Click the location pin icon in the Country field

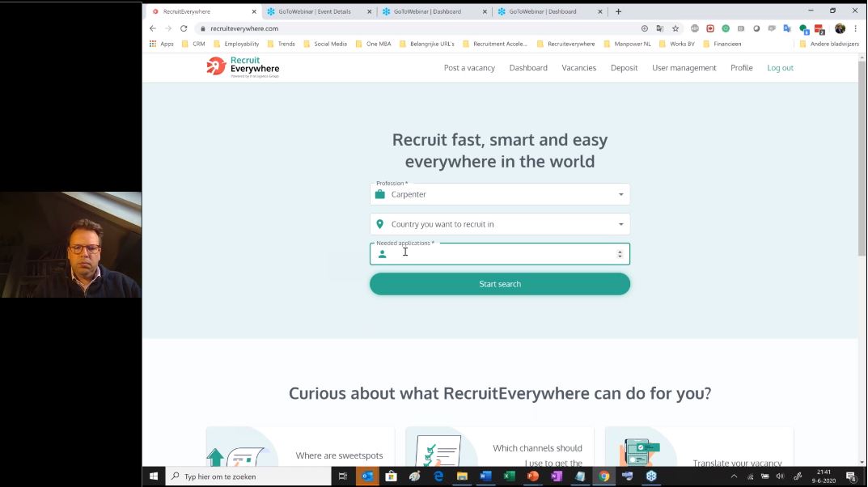point(380,223)
